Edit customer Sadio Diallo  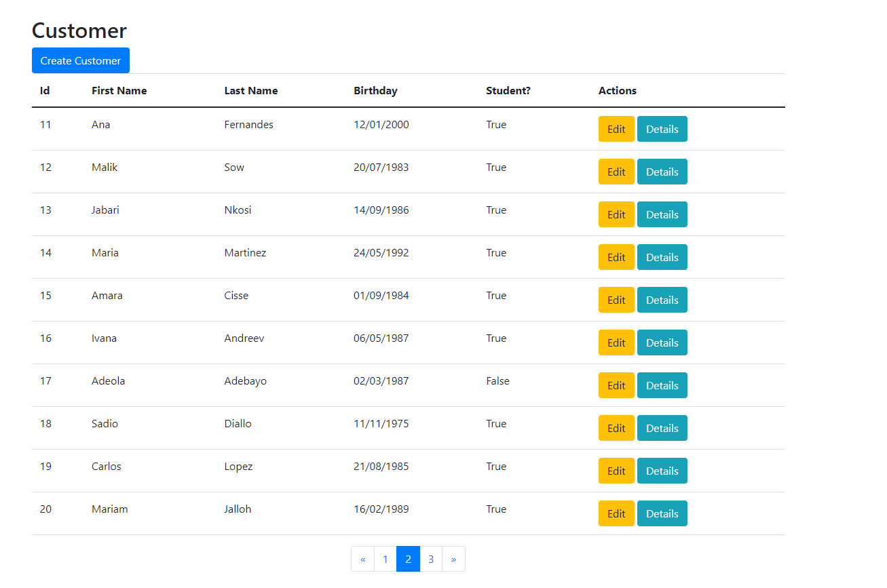pos(616,428)
